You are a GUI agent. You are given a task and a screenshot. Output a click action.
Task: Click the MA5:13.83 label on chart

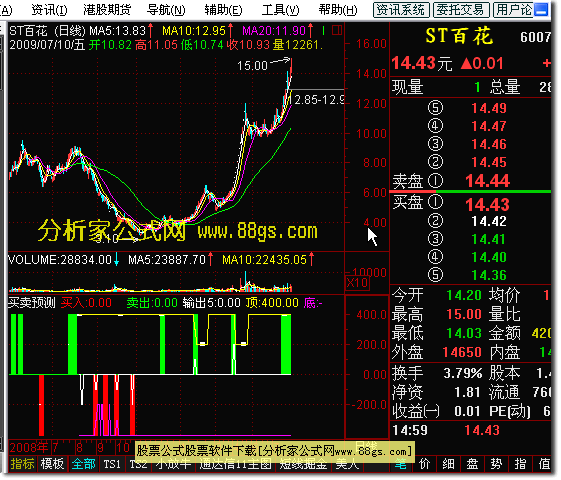(117, 31)
